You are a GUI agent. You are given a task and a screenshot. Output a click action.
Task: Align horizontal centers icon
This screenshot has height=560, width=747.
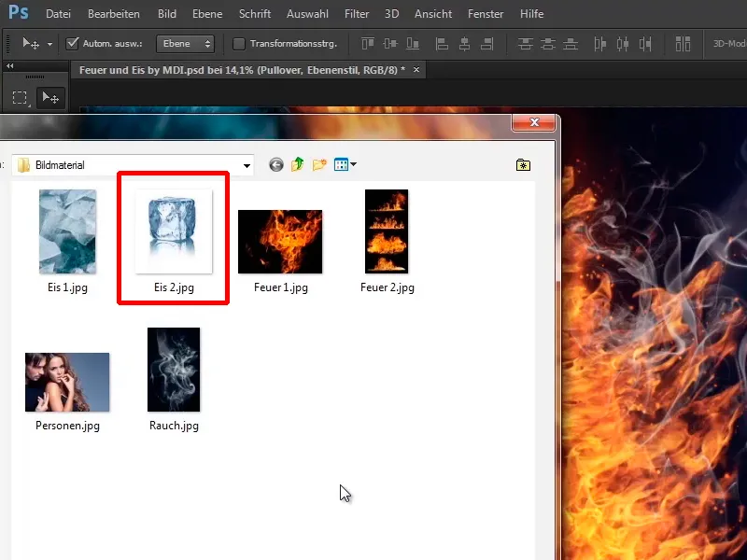click(x=464, y=44)
